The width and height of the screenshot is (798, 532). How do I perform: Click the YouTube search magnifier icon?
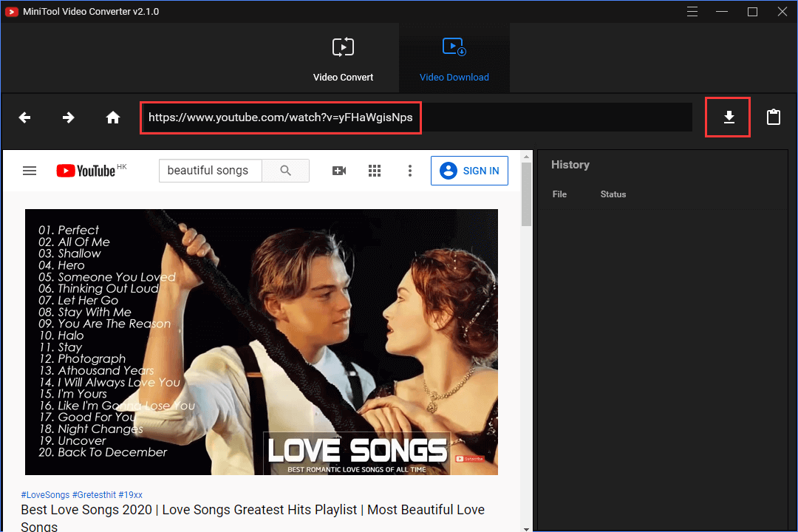tap(286, 170)
